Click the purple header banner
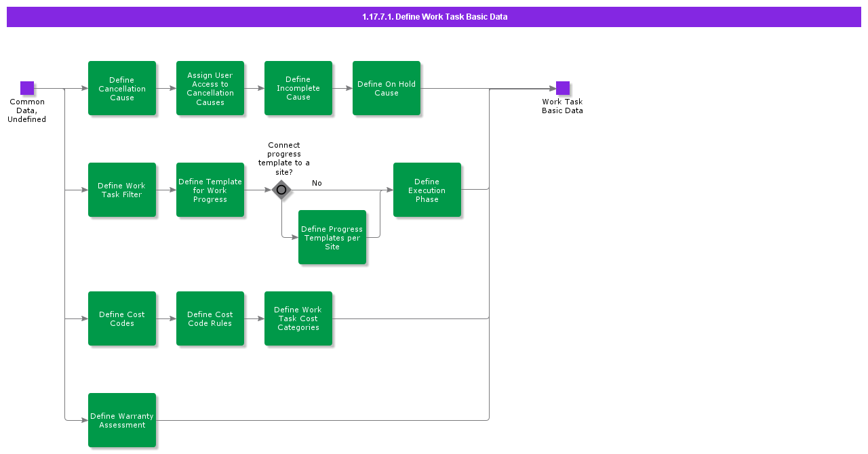This screenshot has height=454, width=868. tap(434, 16)
